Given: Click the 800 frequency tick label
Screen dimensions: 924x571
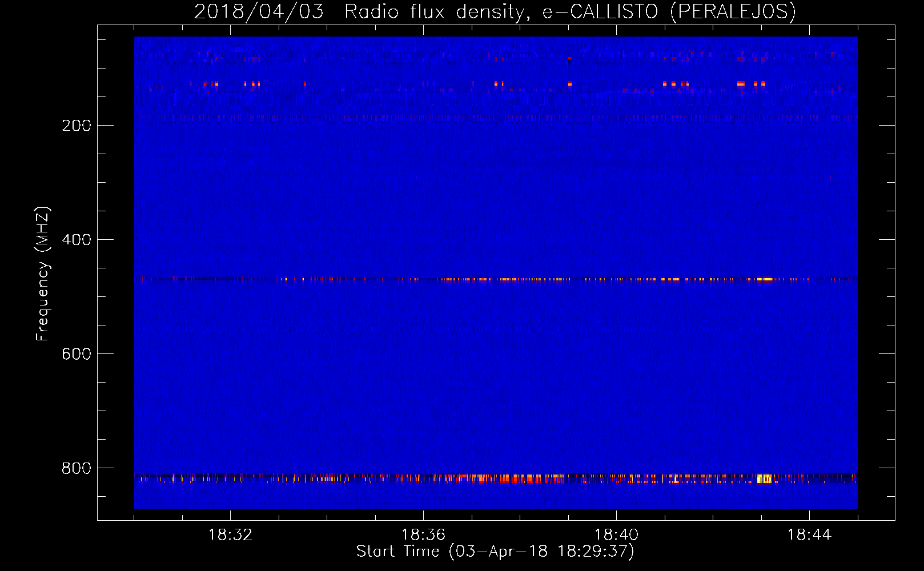Looking at the screenshot, I should [77, 468].
